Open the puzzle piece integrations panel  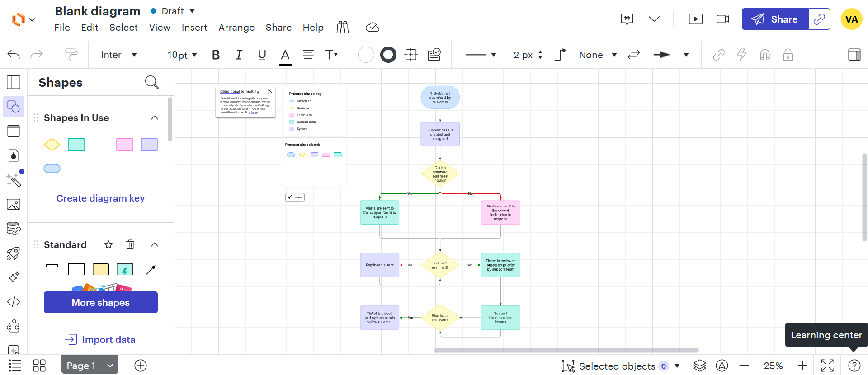[14, 326]
